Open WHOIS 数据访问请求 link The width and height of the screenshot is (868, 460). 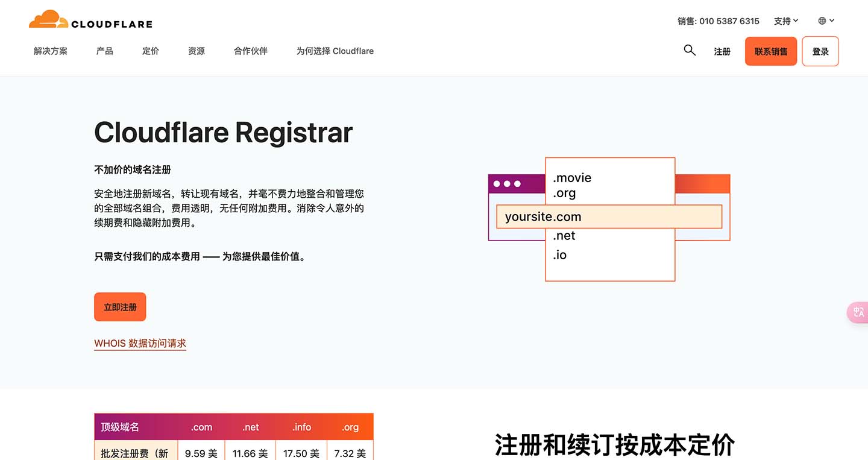pos(140,344)
